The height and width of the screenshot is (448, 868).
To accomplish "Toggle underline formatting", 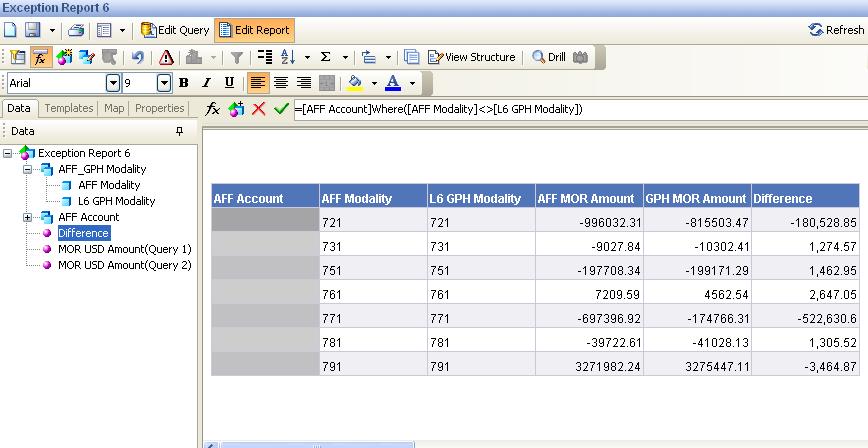I will [229, 83].
